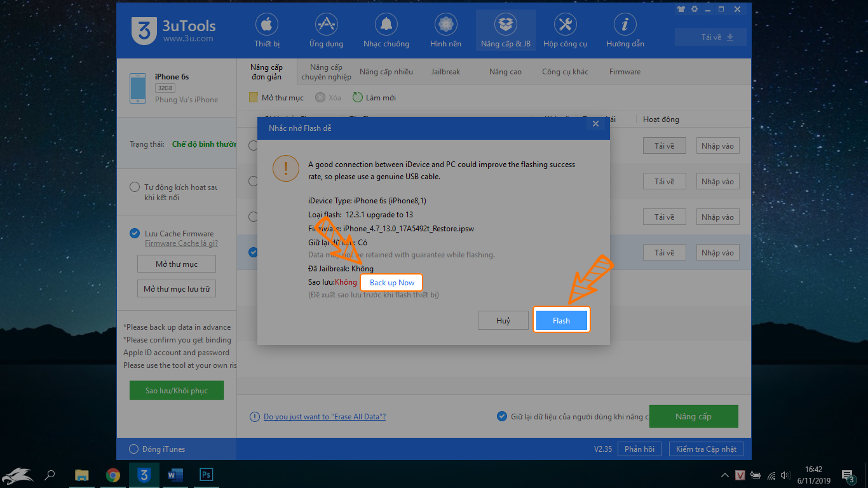Open Photoshop from the taskbar
This screenshot has height=488, width=868.
[x=206, y=475]
